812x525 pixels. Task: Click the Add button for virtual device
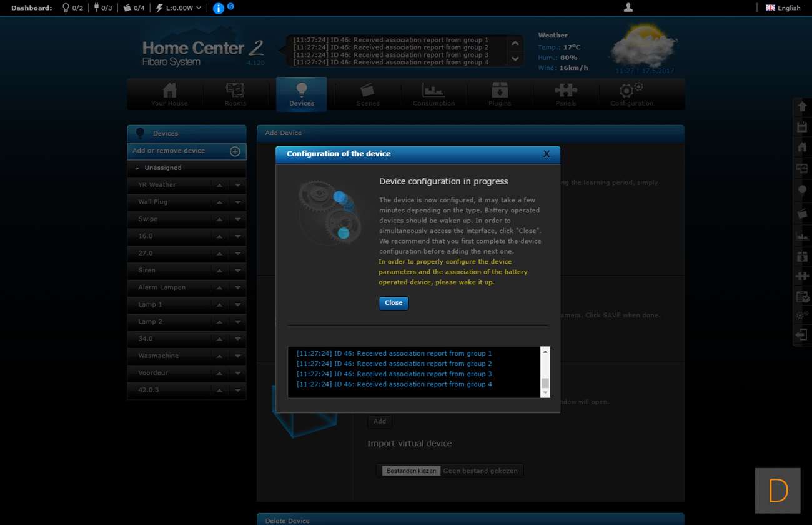(380, 421)
